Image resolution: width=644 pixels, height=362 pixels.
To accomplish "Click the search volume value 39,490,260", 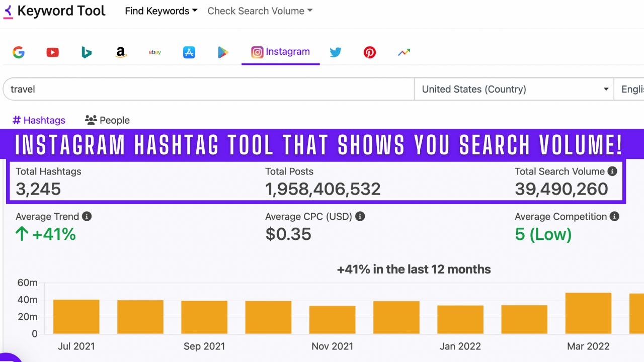I will tap(561, 189).
